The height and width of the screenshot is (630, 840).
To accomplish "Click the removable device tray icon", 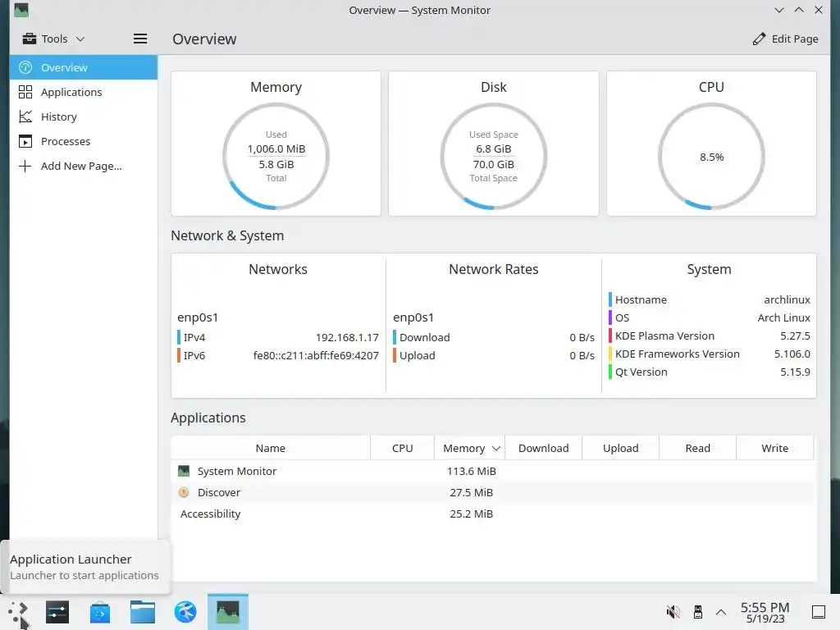I will pos(697,612).
